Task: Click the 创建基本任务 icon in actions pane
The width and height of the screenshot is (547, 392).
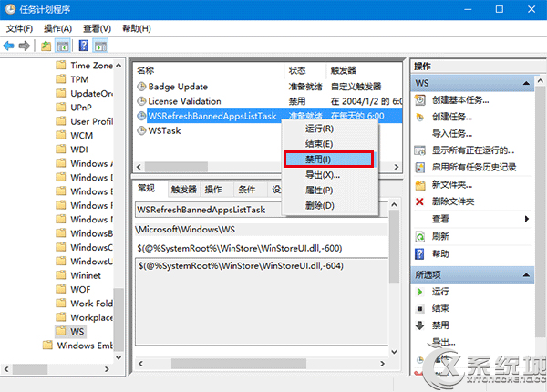Action: [420, 100]
